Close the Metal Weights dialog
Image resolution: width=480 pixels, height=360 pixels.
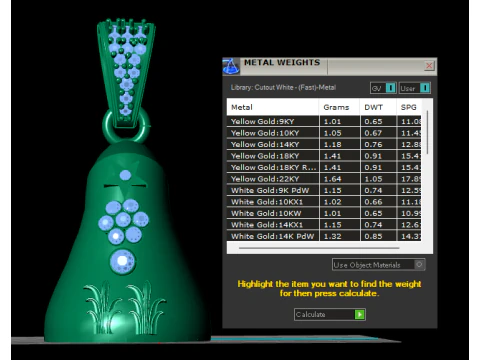pyautogui.click(x=429, y=66)
